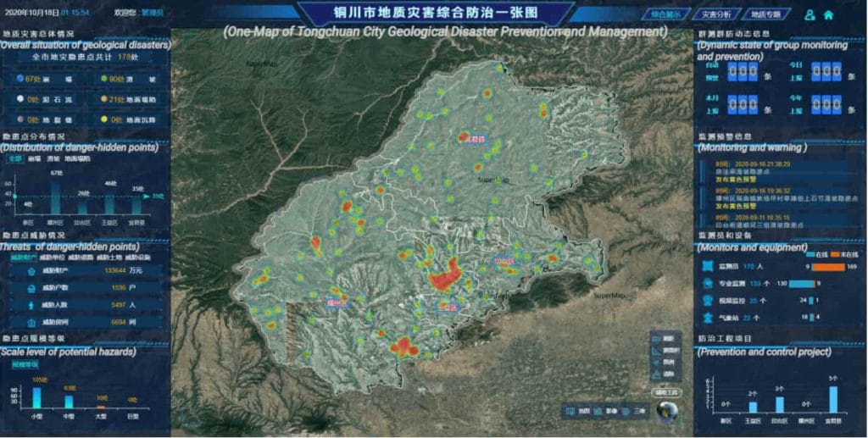Select the 全部 filter in distribution chart
Viewport: 868px width, 438px height.
pyautogui.click(x=14, y=158)
